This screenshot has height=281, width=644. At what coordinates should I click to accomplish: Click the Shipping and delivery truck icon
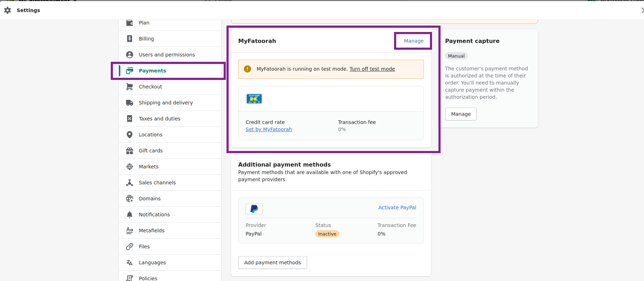click(130, 103)
